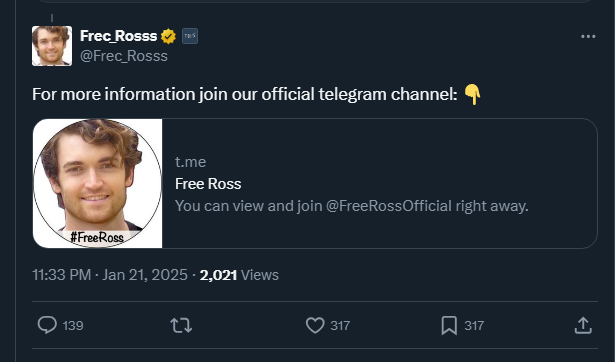
Task: Open the three-dot more options menu
Action: pos(588,36)
